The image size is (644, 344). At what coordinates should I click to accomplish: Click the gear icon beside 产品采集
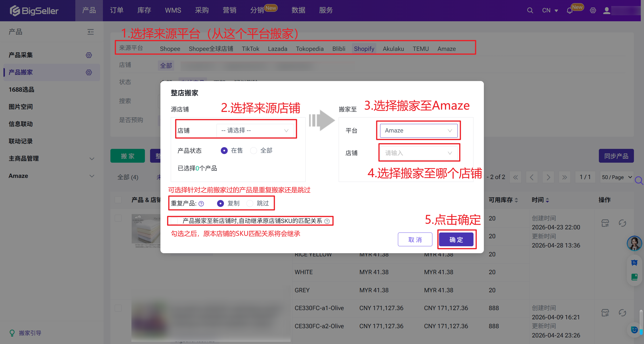point(89,55)
